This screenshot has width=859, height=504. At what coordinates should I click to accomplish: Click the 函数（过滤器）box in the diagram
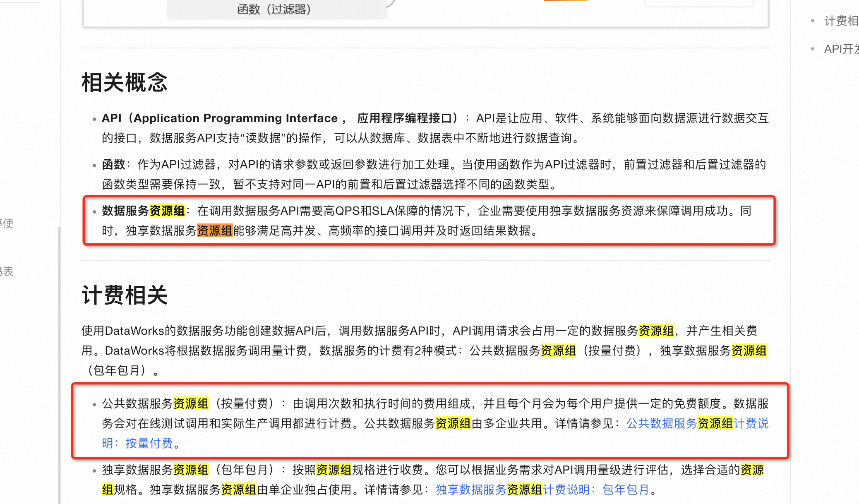pos(275,9)
